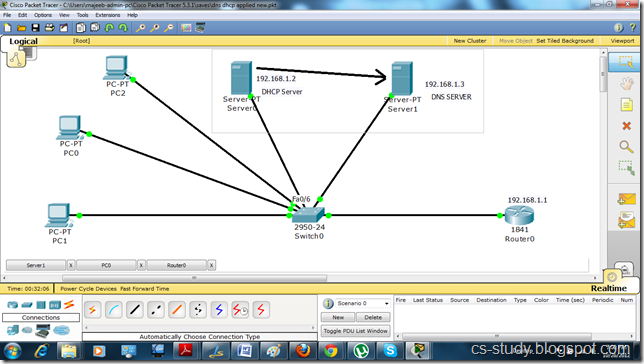
Task: Open the Scenario 0 dropdown
Action: (x=363, y=303)
